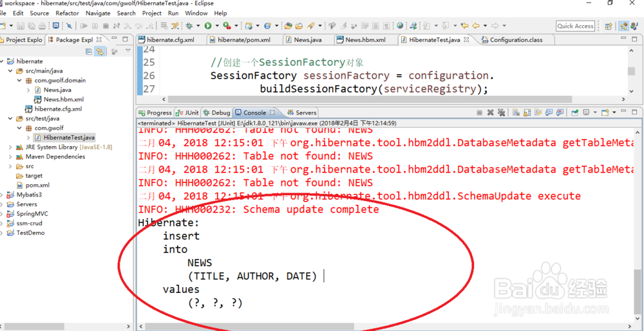Click the Open Perspective icon

(609, 26)
